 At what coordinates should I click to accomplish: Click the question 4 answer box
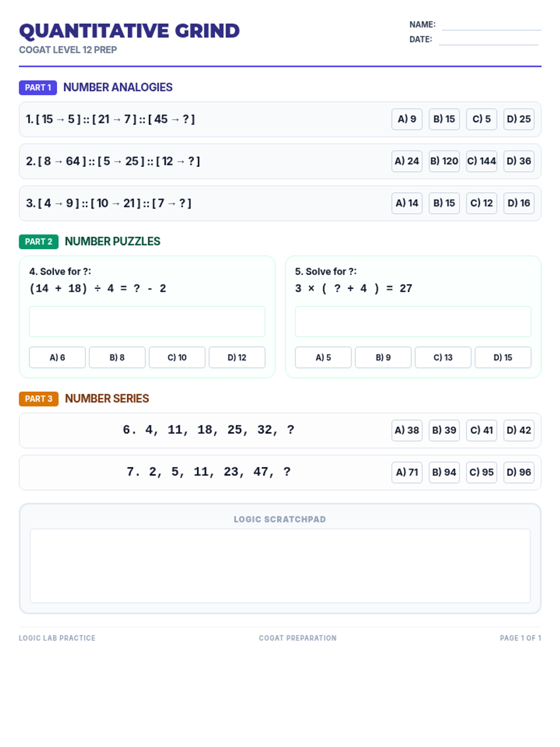(x=147, y=321)
